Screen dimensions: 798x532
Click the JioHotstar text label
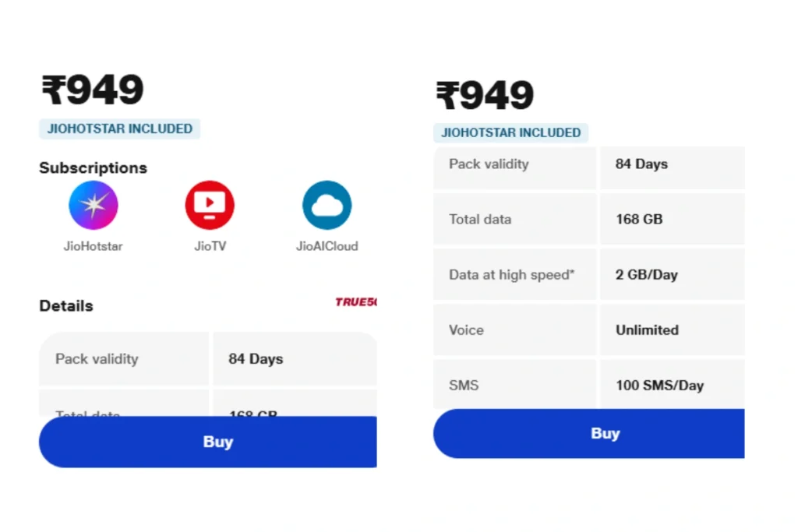(94, 246)
